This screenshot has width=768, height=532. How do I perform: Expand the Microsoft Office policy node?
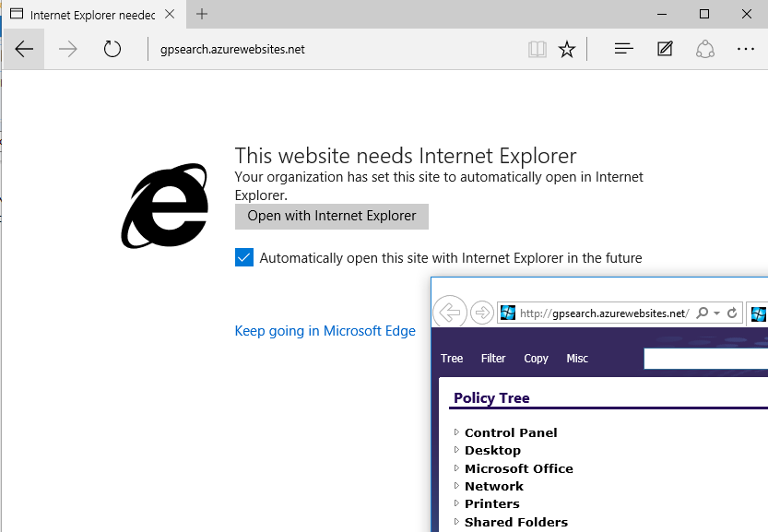(455, 468)
